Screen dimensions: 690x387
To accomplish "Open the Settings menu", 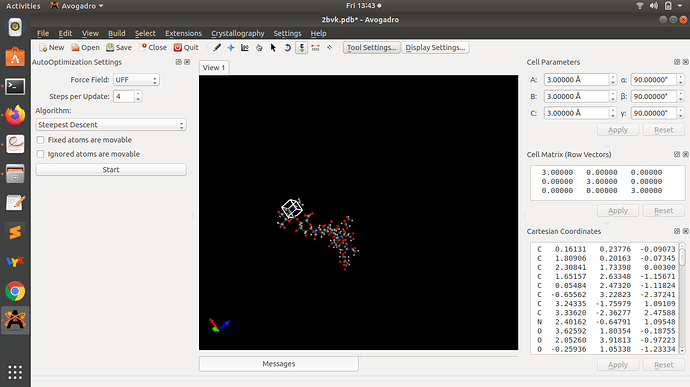I will (287, 33).
